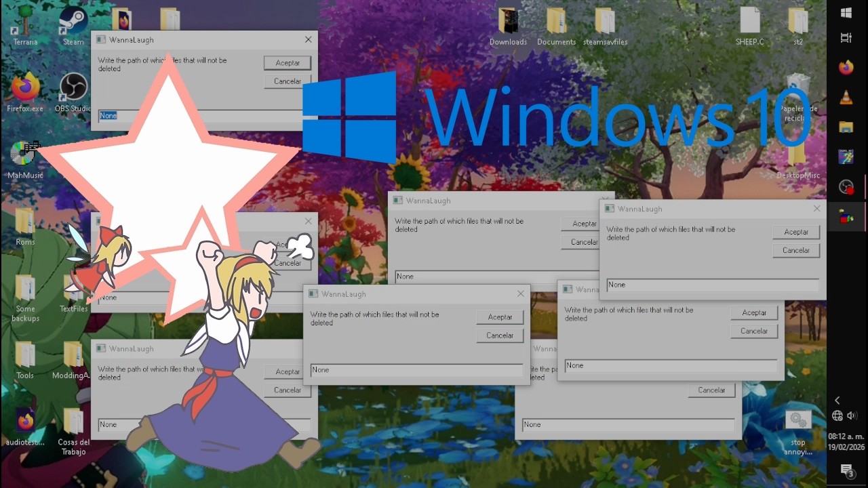Image resolution: width=868 pixels, height=488 pixels.
Task: Close the dialog containing highlighted None text
Action: pyautogui.click(x=308, y=40)
